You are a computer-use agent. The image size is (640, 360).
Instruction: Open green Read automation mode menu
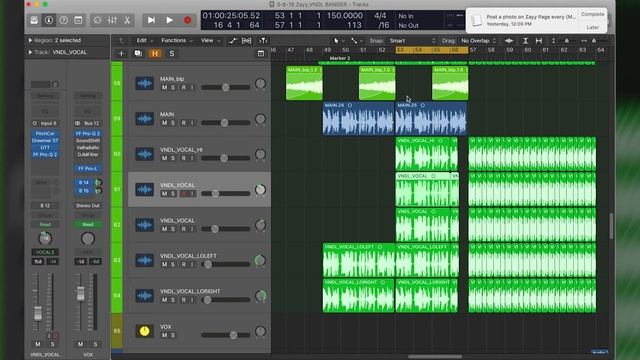pyautogui.click(x=88, y=224)
